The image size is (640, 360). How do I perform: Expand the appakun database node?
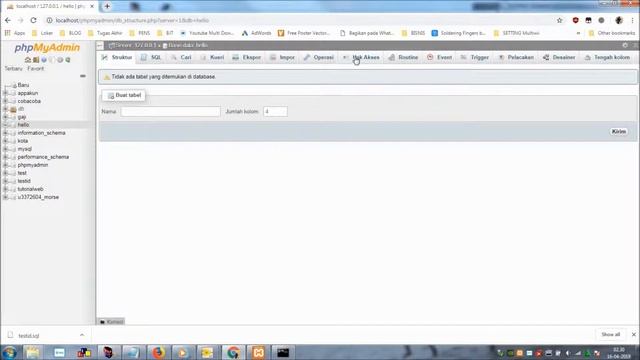pos(5,93)
